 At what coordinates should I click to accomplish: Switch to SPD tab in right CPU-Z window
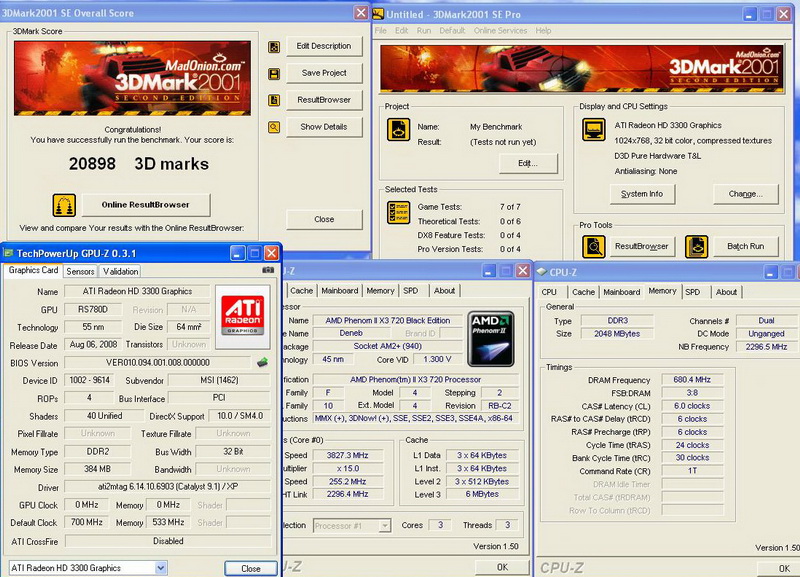click(x=692, y=292)
